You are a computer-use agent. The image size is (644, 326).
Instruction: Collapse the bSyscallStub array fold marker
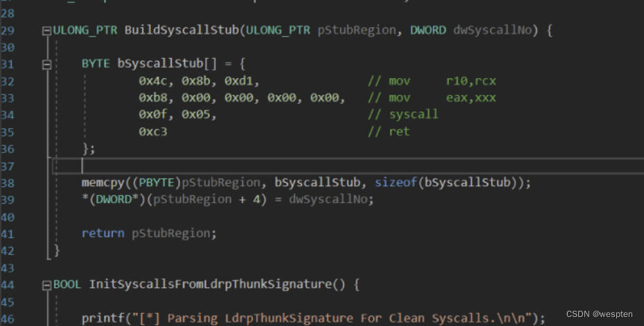(x=46, y=64)
